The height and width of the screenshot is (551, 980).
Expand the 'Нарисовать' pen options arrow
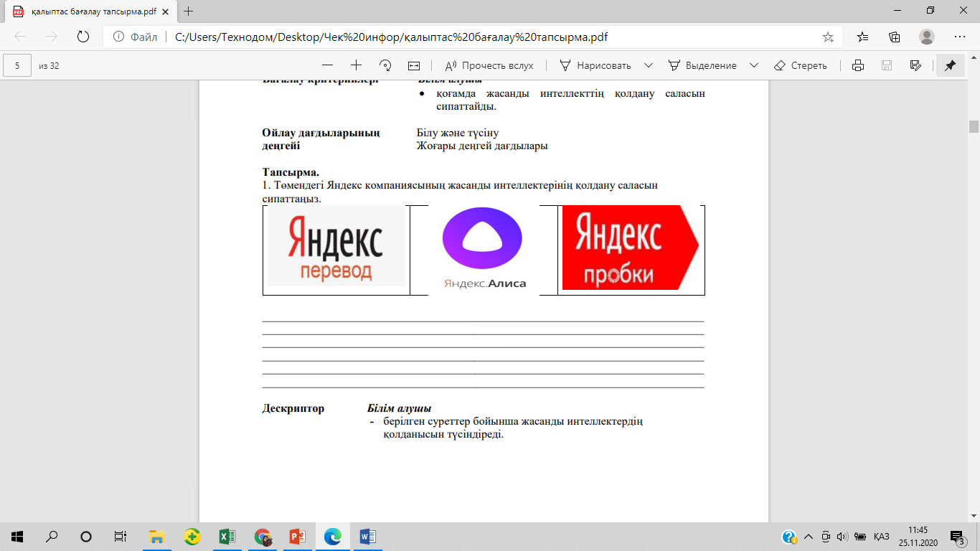point(649,65)
